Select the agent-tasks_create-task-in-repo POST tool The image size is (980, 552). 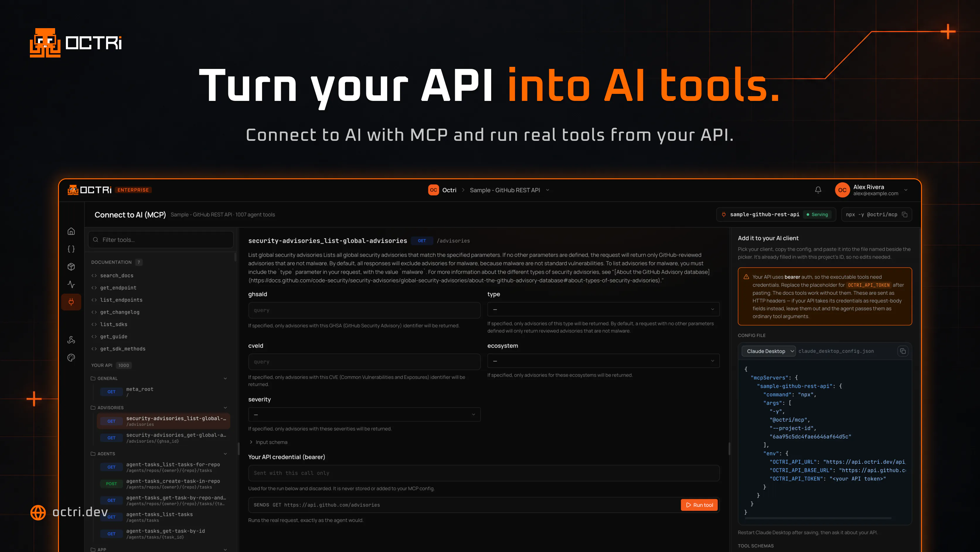(x=164, y=484)
